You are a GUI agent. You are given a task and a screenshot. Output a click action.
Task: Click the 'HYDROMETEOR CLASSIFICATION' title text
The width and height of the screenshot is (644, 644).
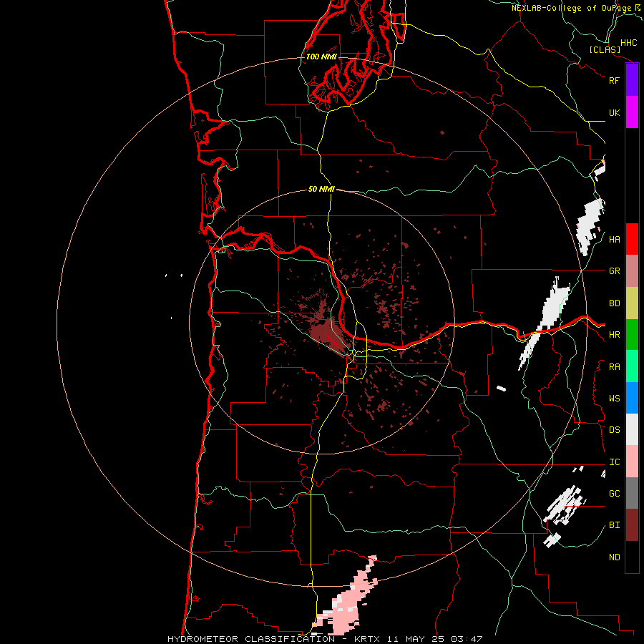(251, 639)
